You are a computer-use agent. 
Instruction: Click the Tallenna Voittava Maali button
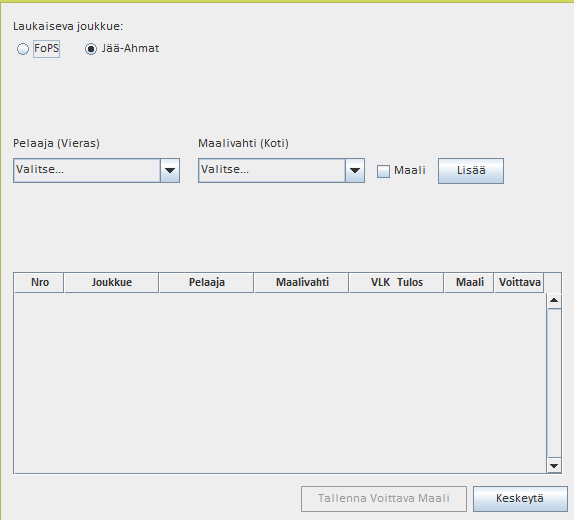click(x=384, y=498)
